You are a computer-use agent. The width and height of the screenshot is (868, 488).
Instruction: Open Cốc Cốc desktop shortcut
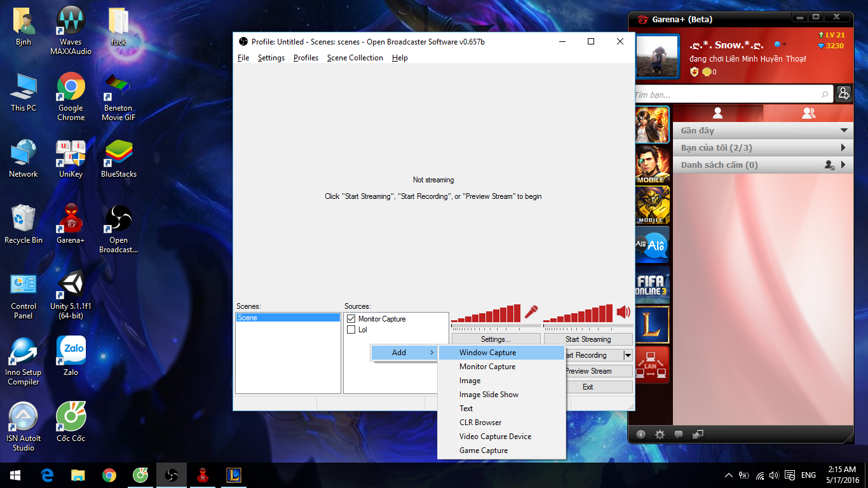tap(71, 423)
